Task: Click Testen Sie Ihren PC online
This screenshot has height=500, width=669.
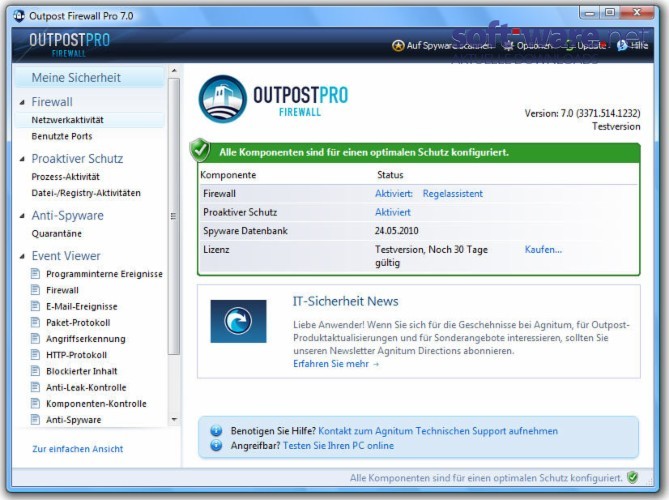Action: 338,446
